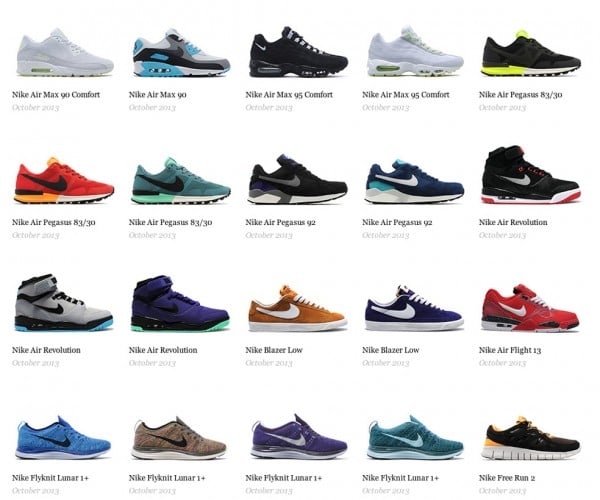
Task: Open the white Nike Air Max 90 Comfort thumbnail
Action: click(65, 52)
